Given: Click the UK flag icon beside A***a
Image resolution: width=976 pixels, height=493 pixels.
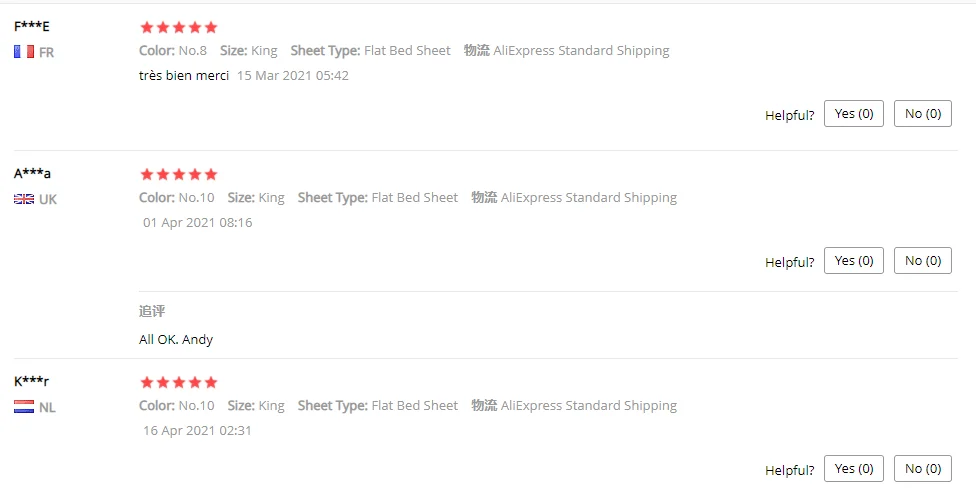Looking at the screenshot, I should click(x=24, y=199).
